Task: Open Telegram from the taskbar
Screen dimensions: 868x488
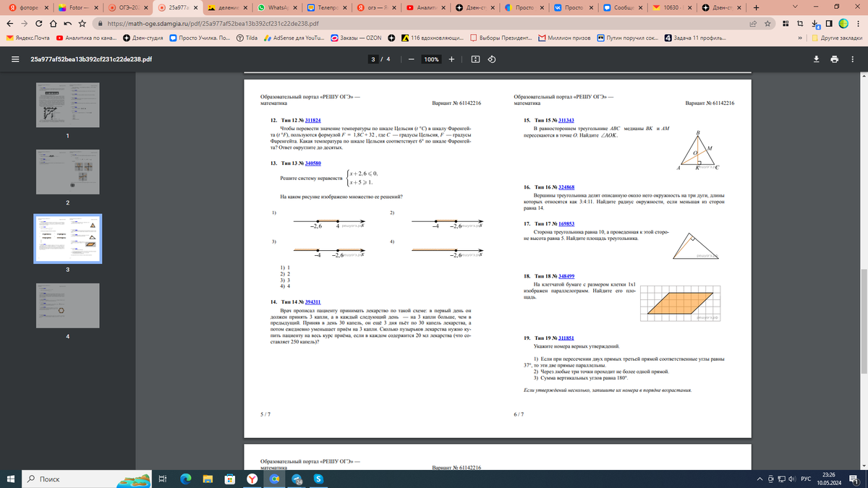Action: pos(297,479)
